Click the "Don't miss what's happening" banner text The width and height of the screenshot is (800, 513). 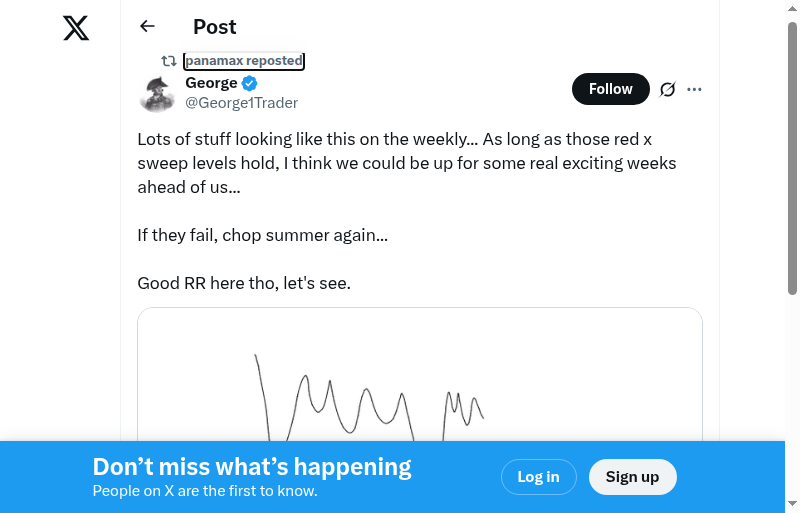[x=252, y=467]
